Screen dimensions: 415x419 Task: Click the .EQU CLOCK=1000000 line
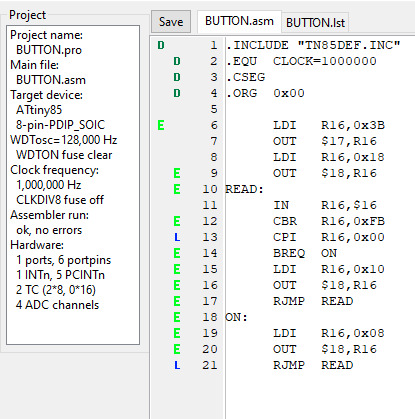pos(301,61)
